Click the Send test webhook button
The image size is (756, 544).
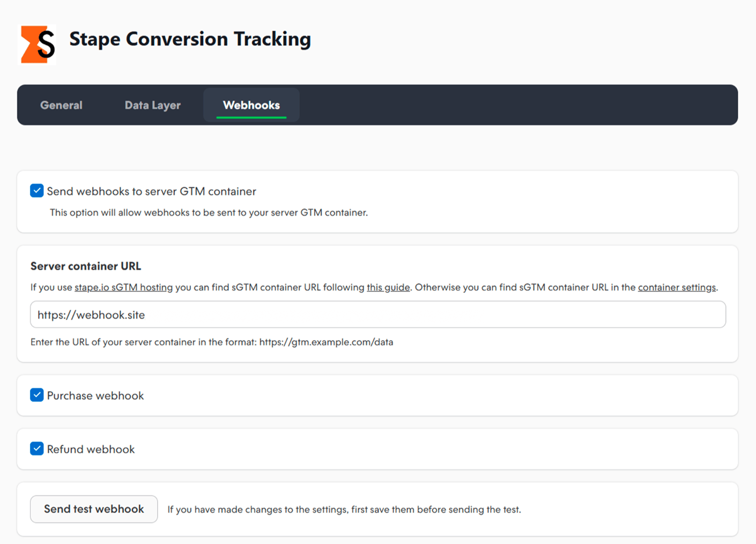click(94, 509)
